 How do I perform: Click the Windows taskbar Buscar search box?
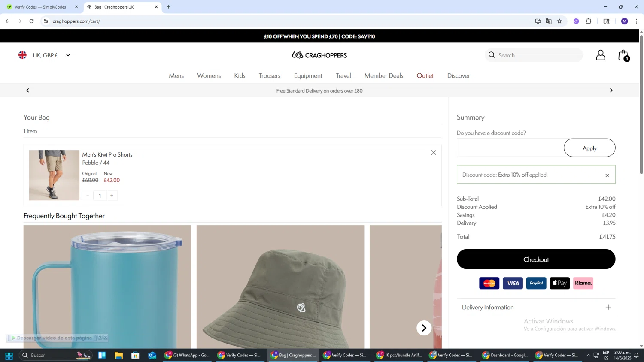pos(56,355)
